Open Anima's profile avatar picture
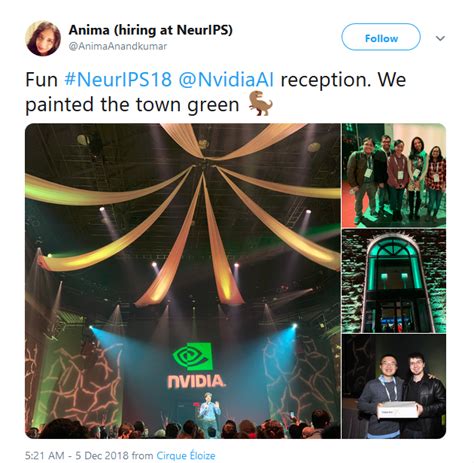The width and height of the screenshot is (474, 463). coord(43,38)
